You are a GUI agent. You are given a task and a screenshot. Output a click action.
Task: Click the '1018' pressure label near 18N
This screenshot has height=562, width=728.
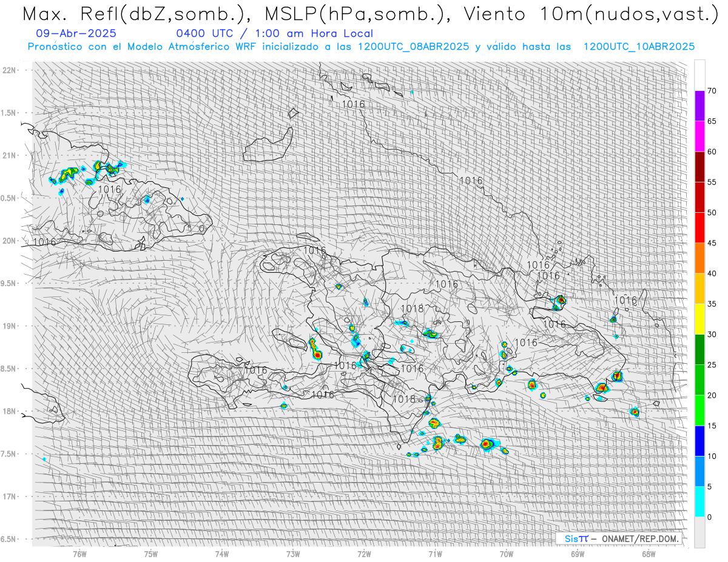coord(404,399)
